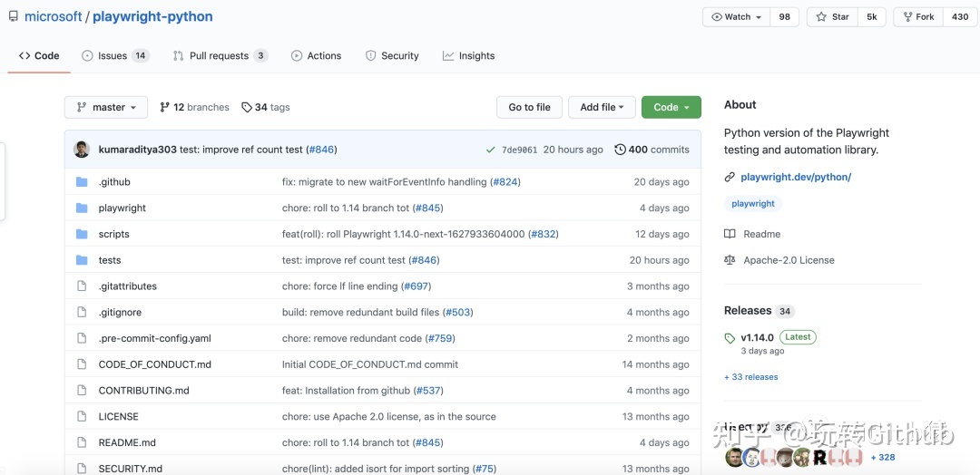
Task: Open pull request #537 link
Action: click(x=428, y=390)
